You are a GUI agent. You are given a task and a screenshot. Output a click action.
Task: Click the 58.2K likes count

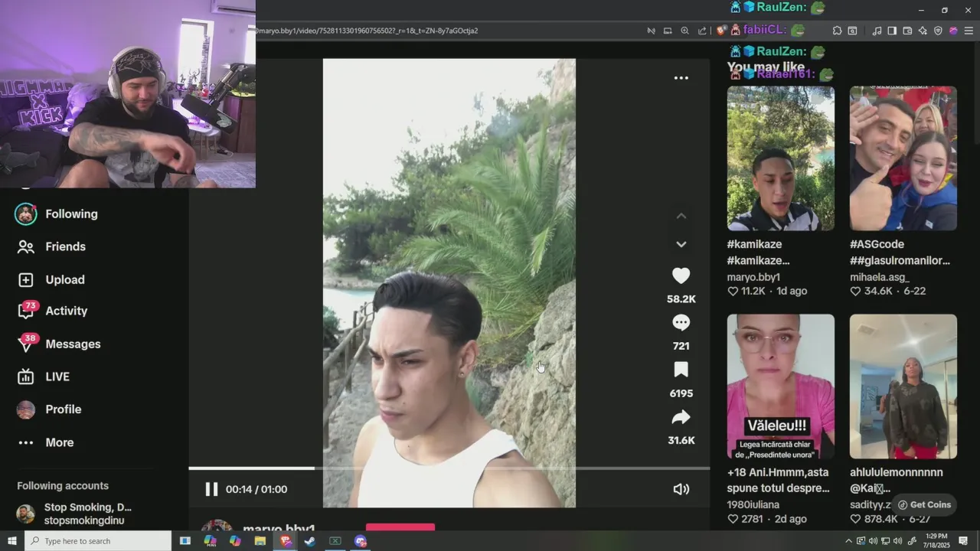click(681, 299)
